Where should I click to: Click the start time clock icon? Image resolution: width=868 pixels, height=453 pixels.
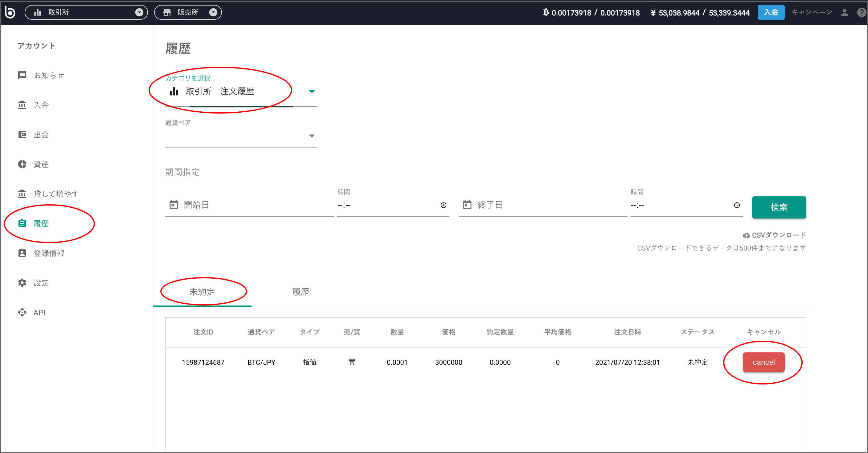coord(444,205)
